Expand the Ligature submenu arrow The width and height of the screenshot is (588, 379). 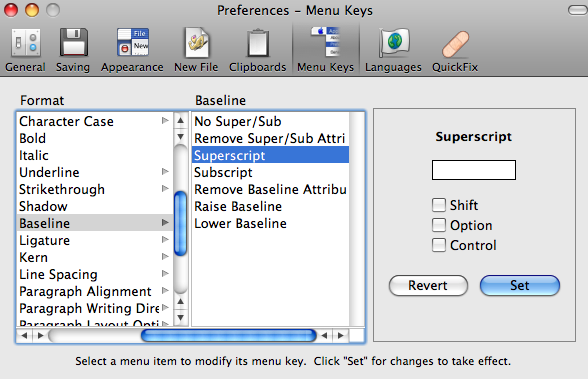[165, 239]
